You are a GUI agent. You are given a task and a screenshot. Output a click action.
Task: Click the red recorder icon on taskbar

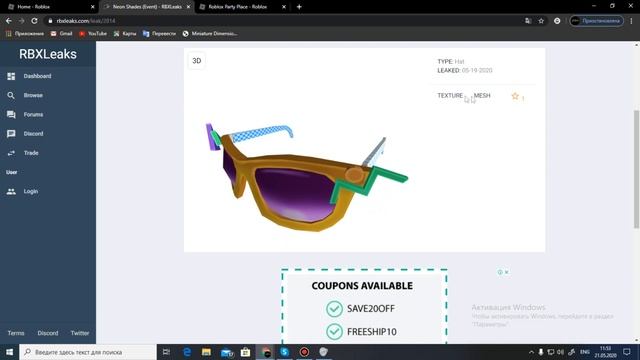(x=304, y=352)
